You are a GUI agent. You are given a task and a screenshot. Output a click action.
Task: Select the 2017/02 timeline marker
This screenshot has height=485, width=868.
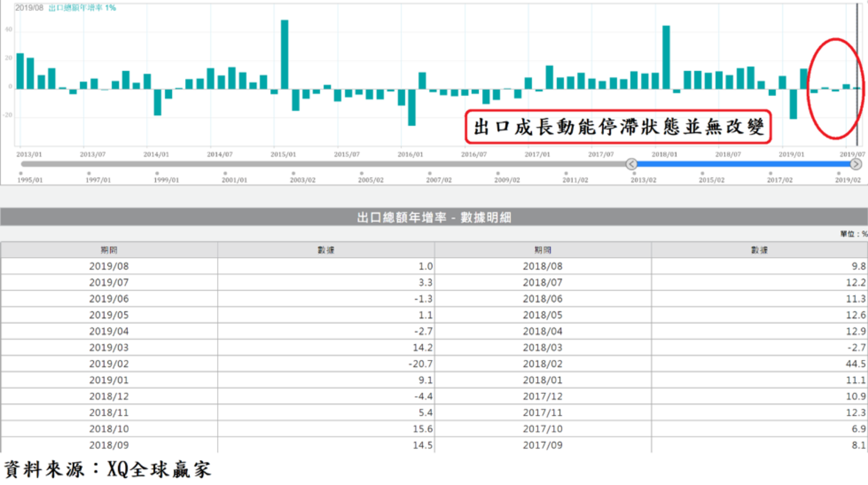click(770, 174)
